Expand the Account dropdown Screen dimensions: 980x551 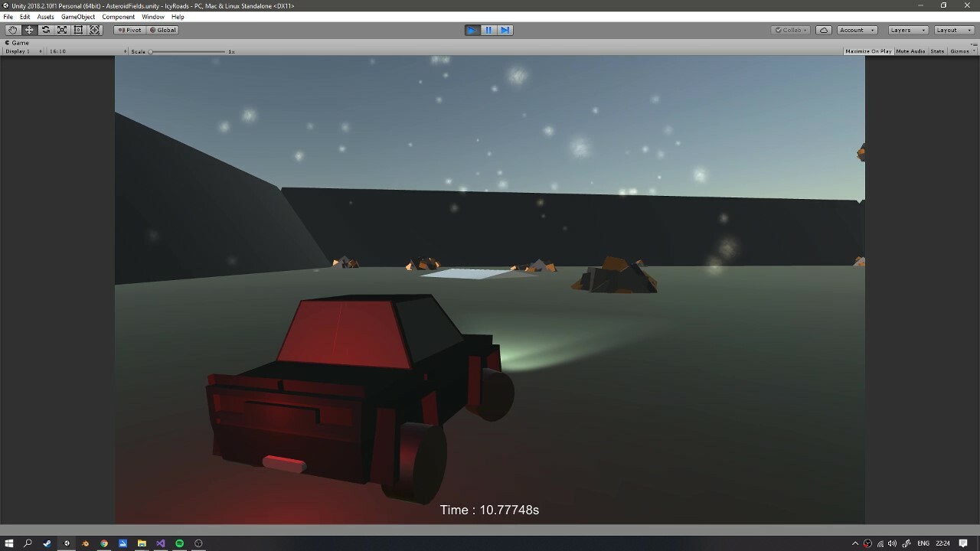pyautogui.click(x=856, y=30)
